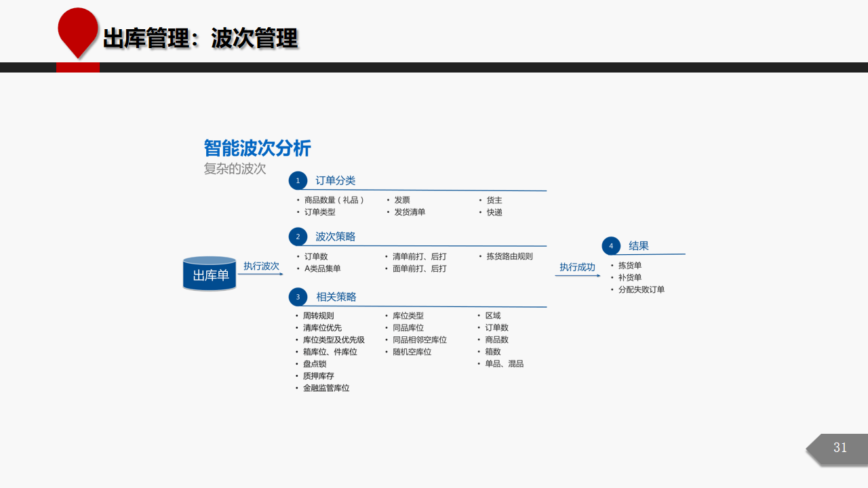Click the 同品库位 bullet
Viewport: 868px width, 488px height.
pos(408,328)
